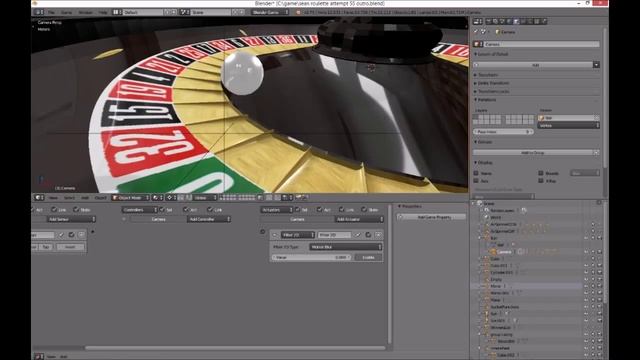
Task: Collapse the Relations panel
Action: (x=485, y=100)
